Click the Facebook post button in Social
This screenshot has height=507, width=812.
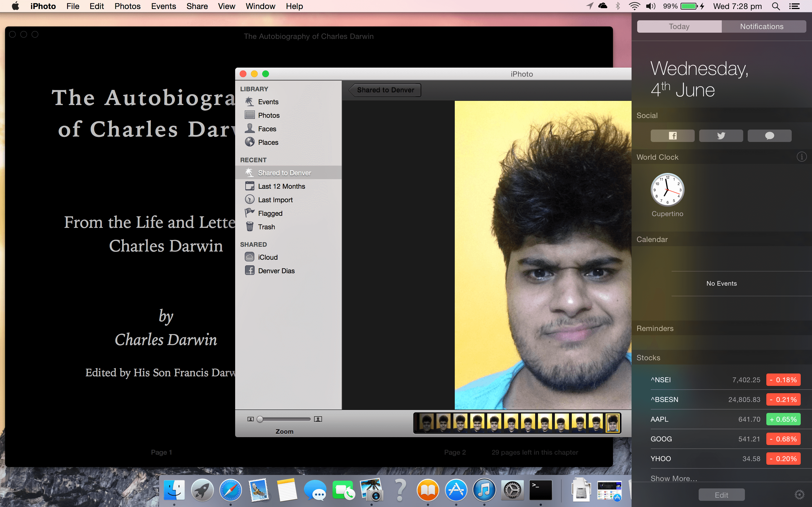coord(672,135)
